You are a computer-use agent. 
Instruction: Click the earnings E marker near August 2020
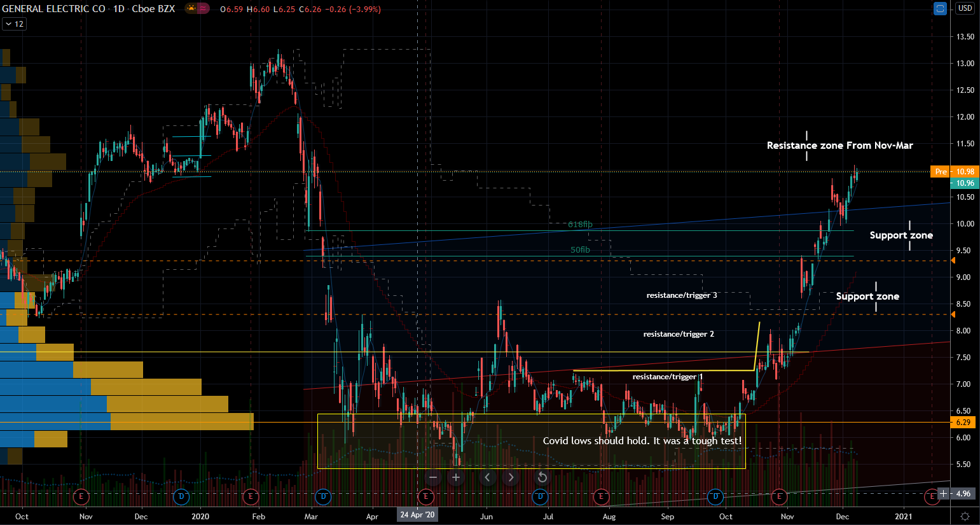pyautogui.click(x=601, y=496)
